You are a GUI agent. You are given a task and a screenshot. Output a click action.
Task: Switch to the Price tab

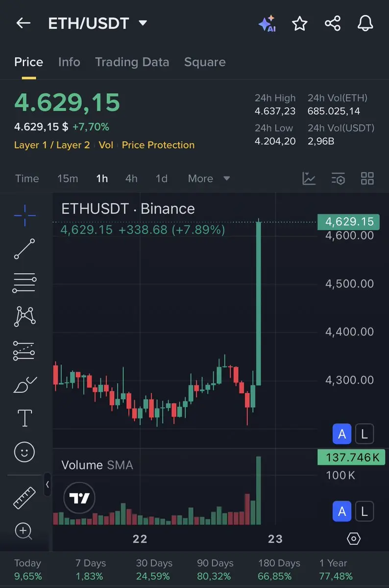28,62
